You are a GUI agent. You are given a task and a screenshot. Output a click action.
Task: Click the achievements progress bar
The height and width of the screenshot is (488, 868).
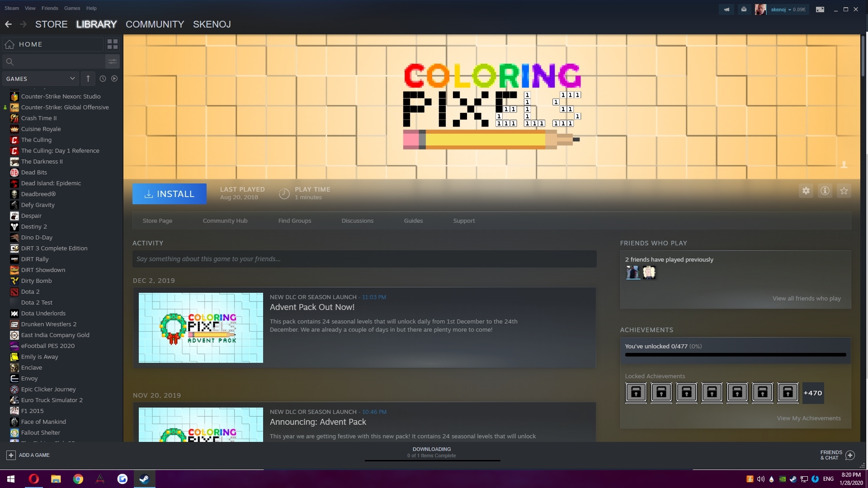[736, 355]
